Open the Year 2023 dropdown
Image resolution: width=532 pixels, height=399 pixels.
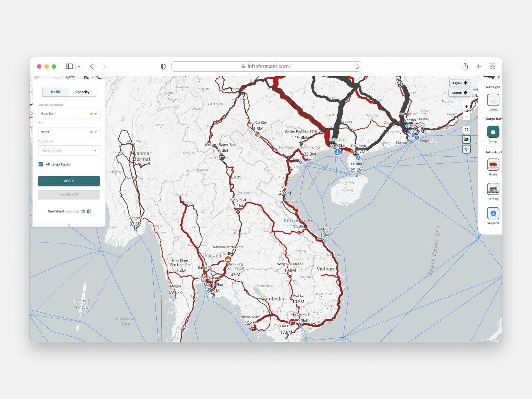pos(69,132)
